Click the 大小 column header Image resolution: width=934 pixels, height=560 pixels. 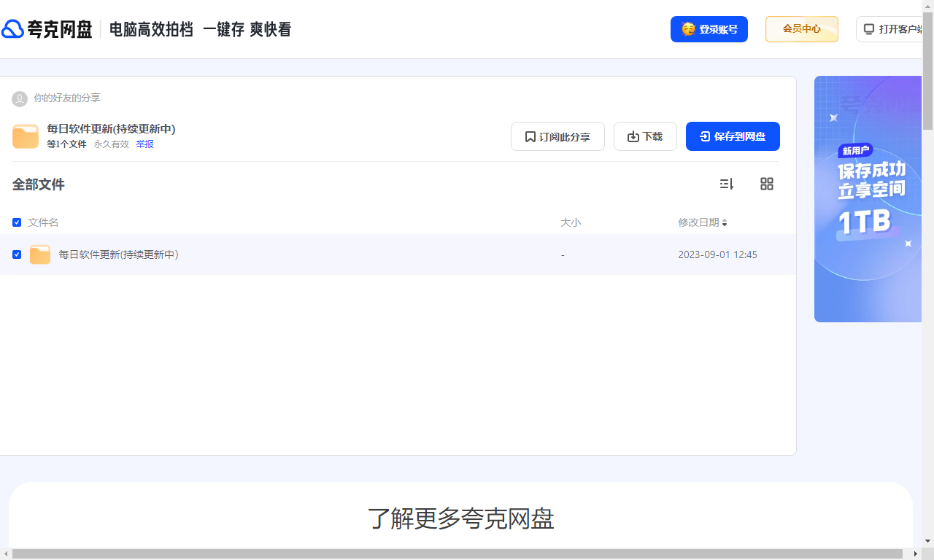point(571,222)
